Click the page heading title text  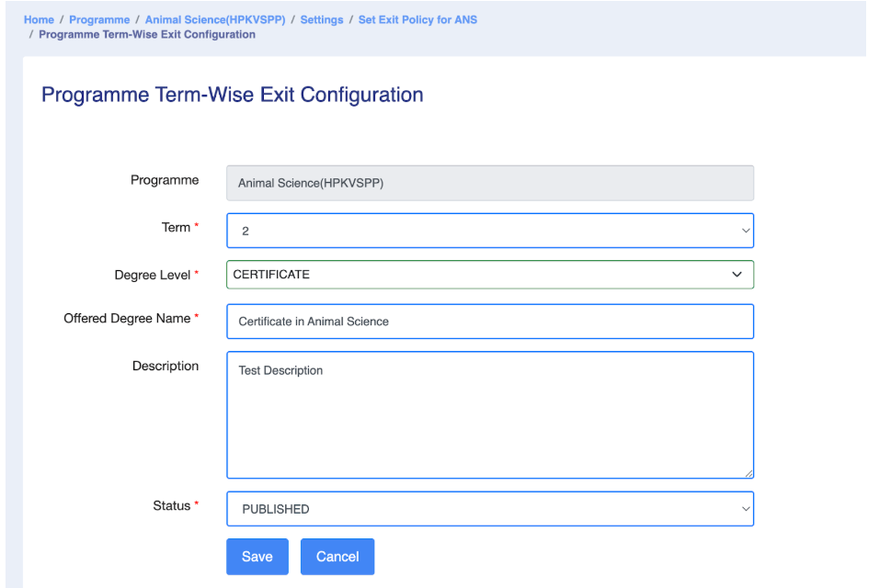point(232,95)
